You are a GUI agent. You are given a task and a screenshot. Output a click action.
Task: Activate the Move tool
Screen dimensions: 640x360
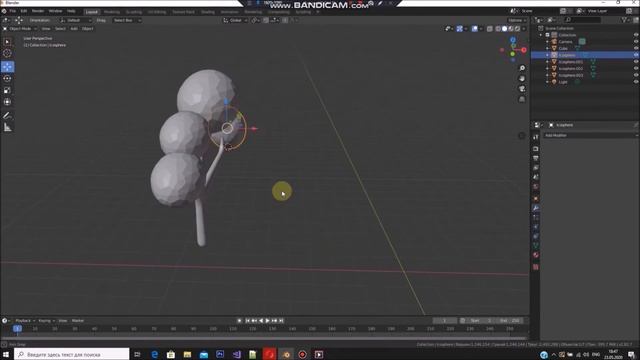[7, 67]
